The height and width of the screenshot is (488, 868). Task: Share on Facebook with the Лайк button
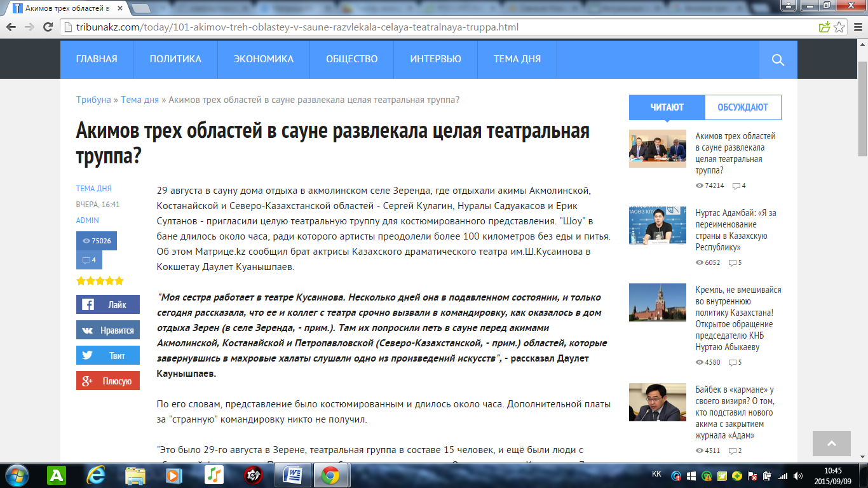[x=108, y=304]
